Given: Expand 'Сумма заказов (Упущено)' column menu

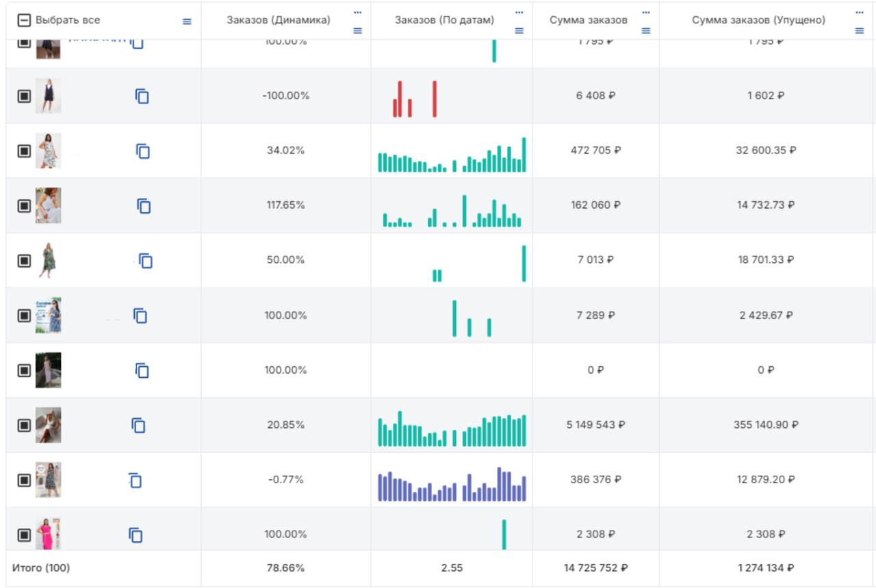Looking at the screenshot, I should [860, 30].
